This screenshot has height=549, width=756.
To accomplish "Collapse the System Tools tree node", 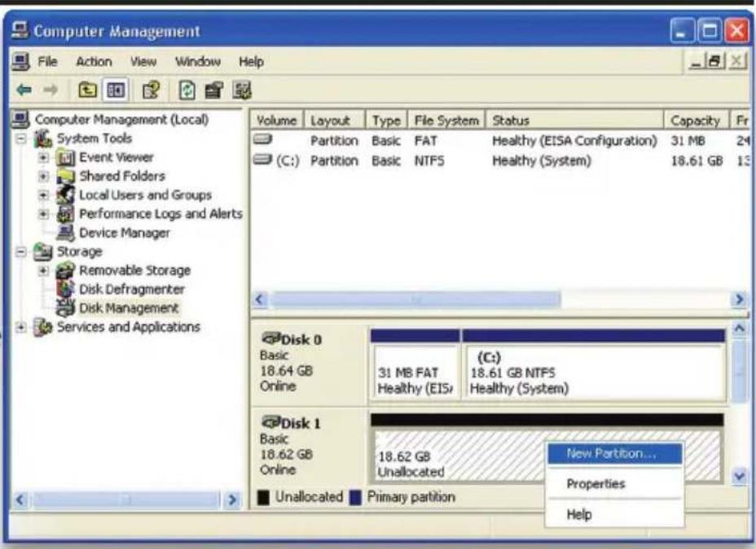I will coord(20,138).
